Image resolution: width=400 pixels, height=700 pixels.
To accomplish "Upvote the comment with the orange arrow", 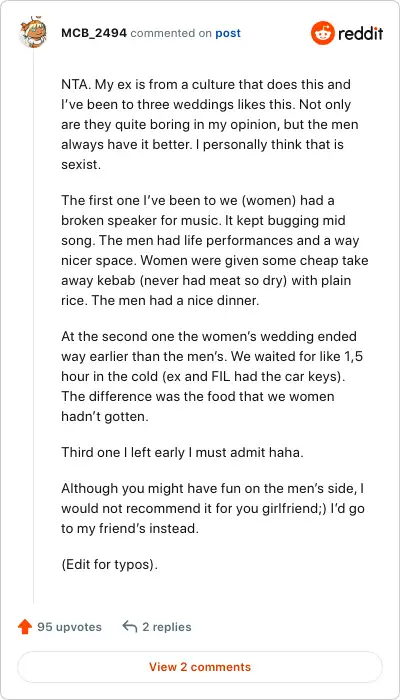I will click(x=25, y=627).
